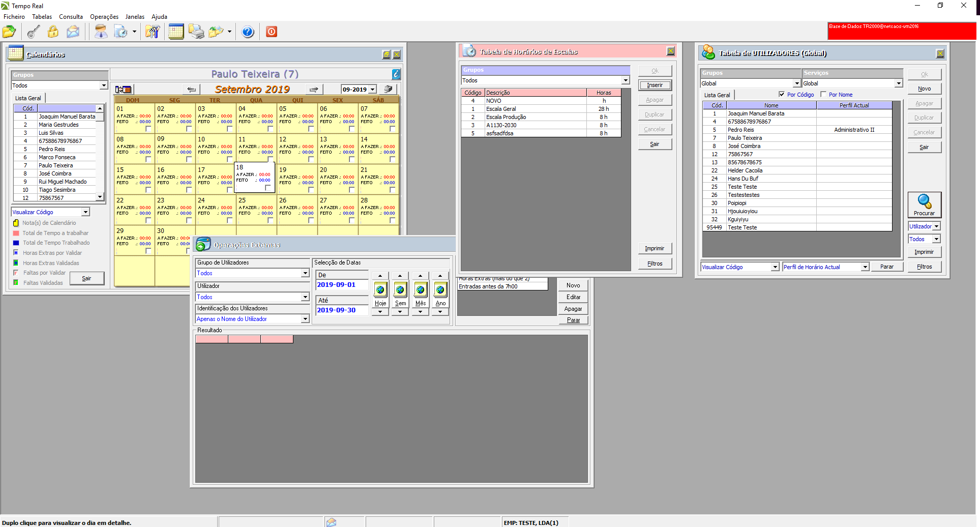This screenshot has width=980, height=527.
Task: Open the Consulta menu
Action: pyautogui.click(x=71, y=17)
